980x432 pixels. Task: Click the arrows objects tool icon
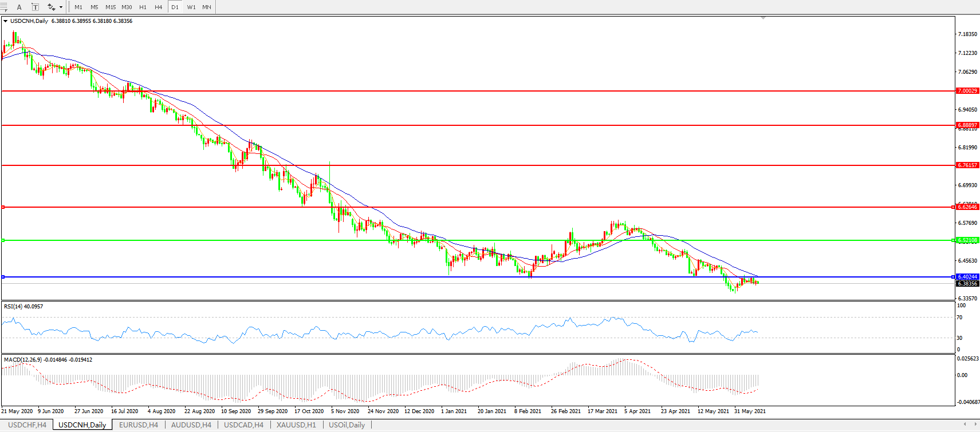pos(51,7)
